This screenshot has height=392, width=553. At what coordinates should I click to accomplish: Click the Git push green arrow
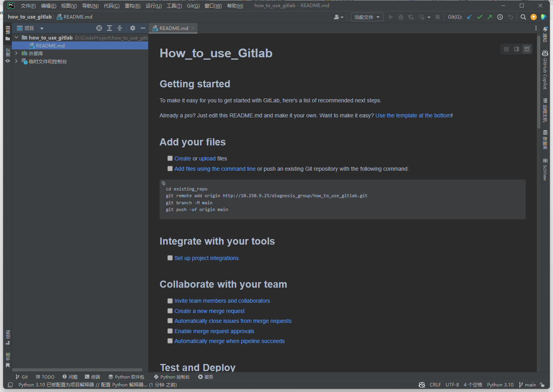[x=490, y=17]
